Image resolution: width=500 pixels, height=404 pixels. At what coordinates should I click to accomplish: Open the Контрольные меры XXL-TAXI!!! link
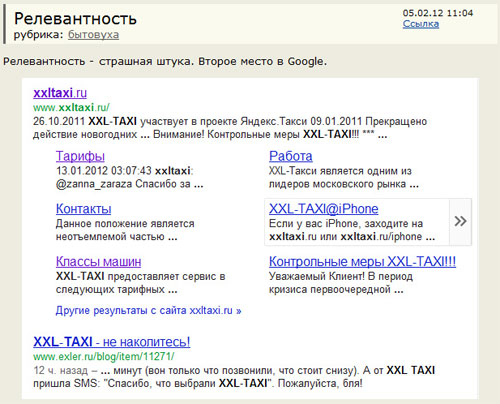click(362, 262)
